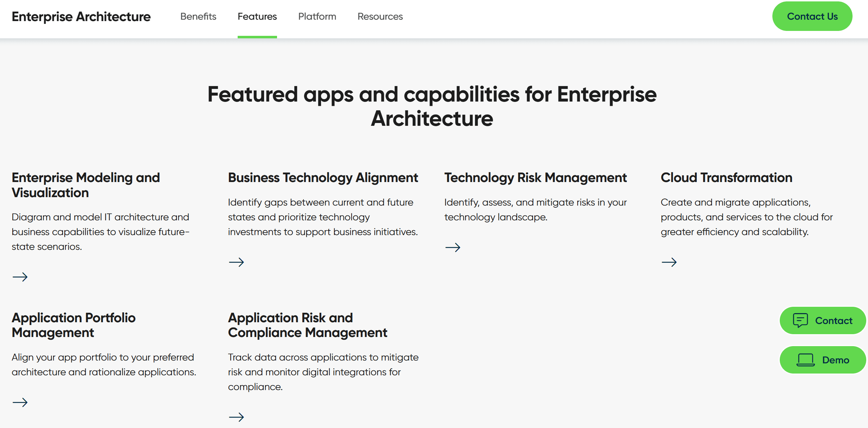This screenshot has width=868, height=428.
Task: Click the floating Contact label
Action: [x=834, y=320]
